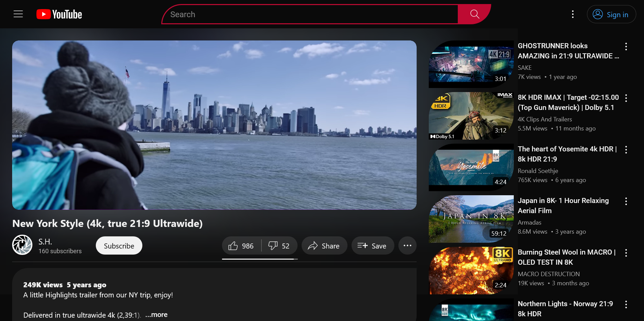Open The heart of Yosemite thumbnail
The height and width of the screenshot is (321, 644).
(471, 168)
